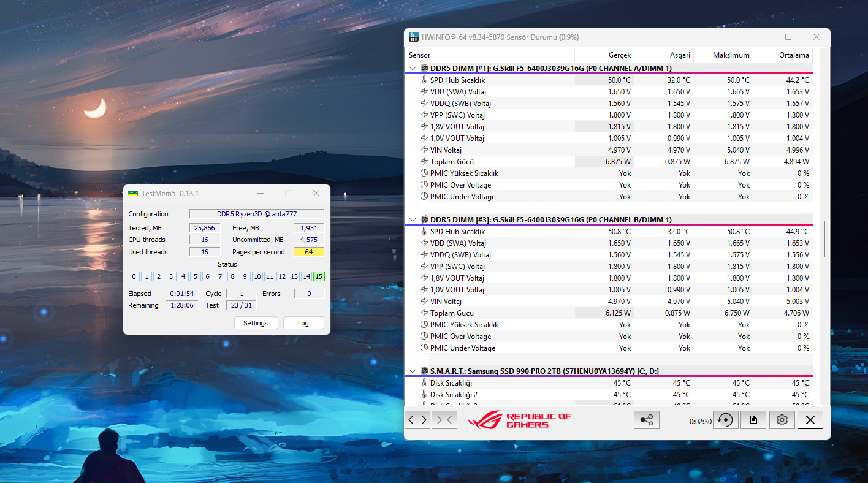Click thermometer icon of DIMM #1 SPD Hub Sıcaklık
Viewport: 868px width, 483px height.
pyautogui.click(x=424, y=80)
